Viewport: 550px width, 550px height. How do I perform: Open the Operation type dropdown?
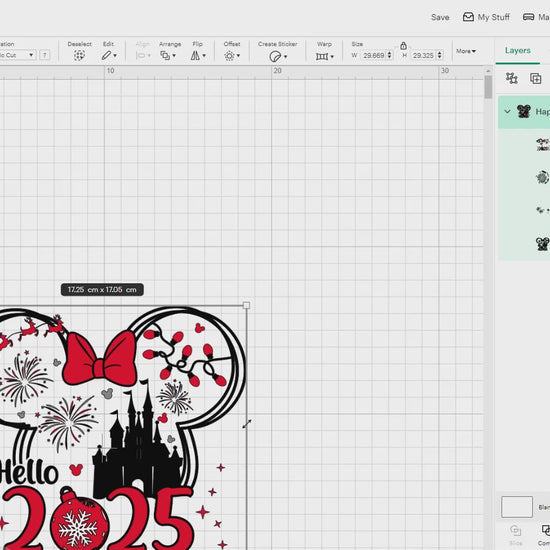coord(18,55)
